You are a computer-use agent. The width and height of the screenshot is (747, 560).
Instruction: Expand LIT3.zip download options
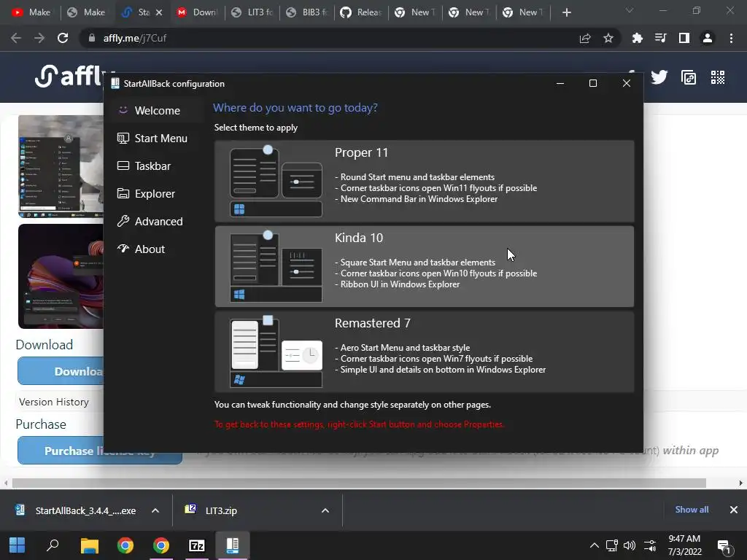[x=325, y=510]
